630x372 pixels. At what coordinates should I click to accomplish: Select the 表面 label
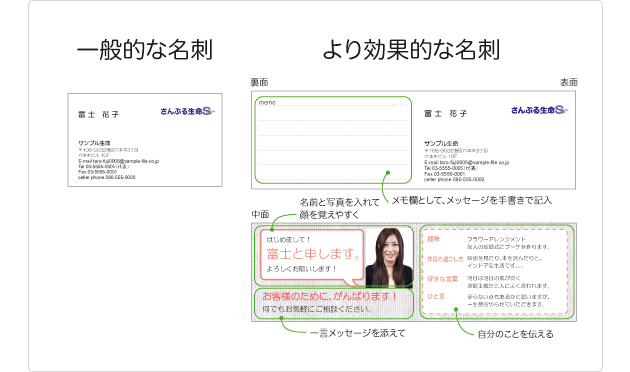click(x=569, y=82)
